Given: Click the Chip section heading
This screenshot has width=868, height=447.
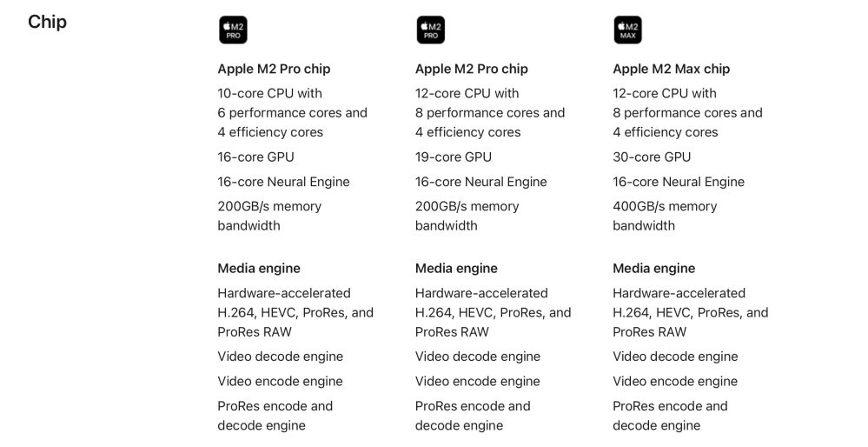Looking at the screenshot, I should pos(47,22).
